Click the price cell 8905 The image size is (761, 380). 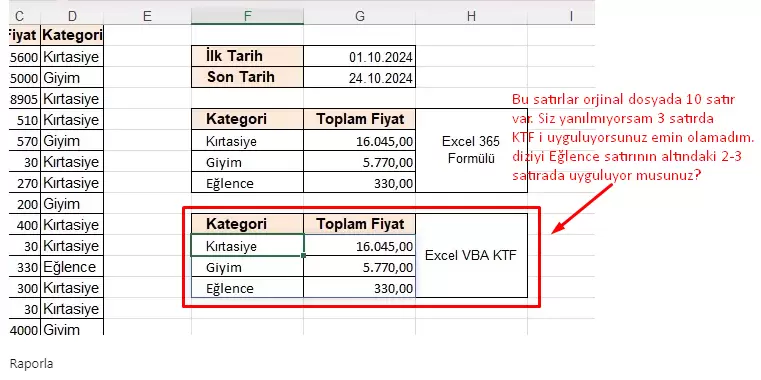tap(25, 99)
